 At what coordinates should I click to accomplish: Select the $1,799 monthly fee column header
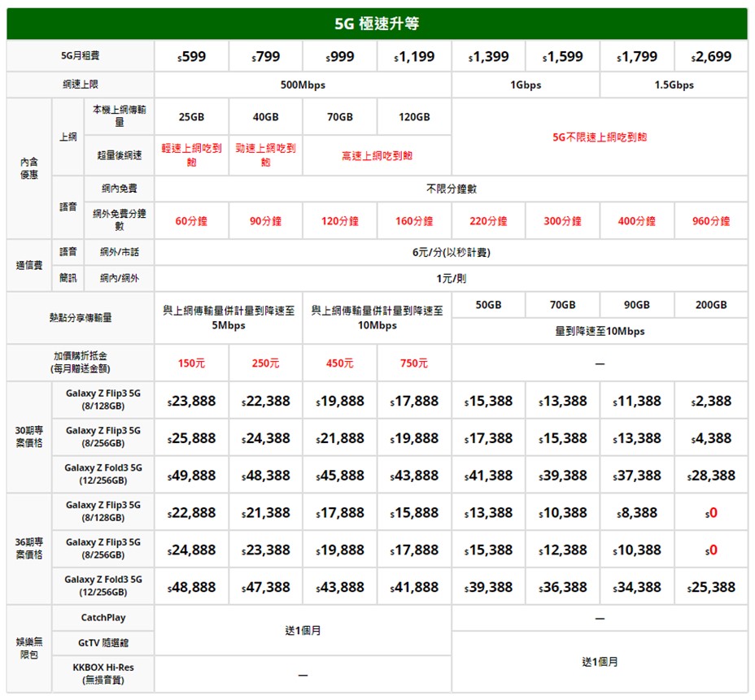(x=636, y=56)
